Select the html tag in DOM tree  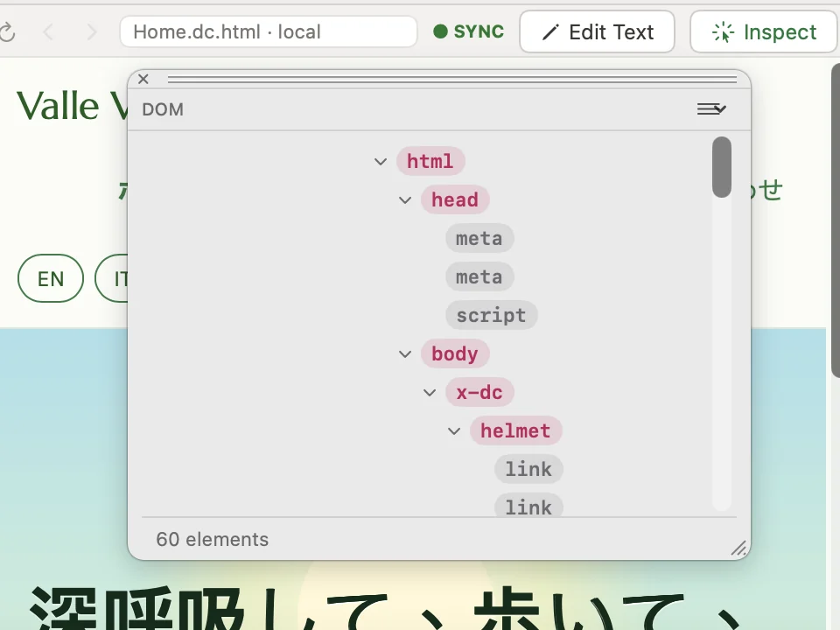[x=430, y=161]
